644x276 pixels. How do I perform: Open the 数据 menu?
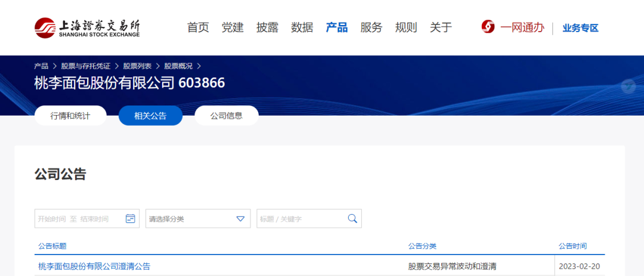(302, 27)
